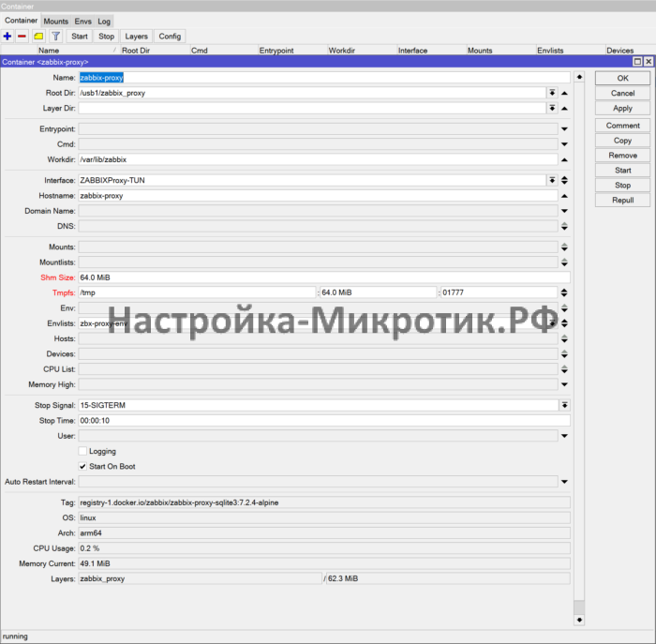Sort by the Root Dir column header
Screen dimensions: 656x644
(x=155, y=51)
